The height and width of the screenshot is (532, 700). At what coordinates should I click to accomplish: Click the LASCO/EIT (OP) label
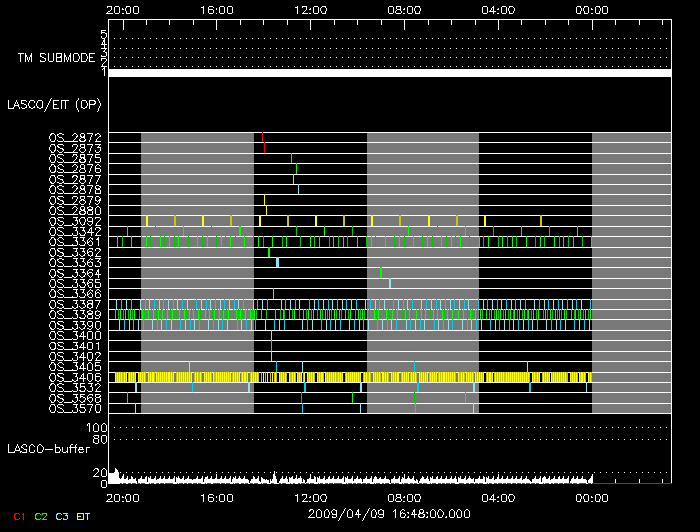43,103
